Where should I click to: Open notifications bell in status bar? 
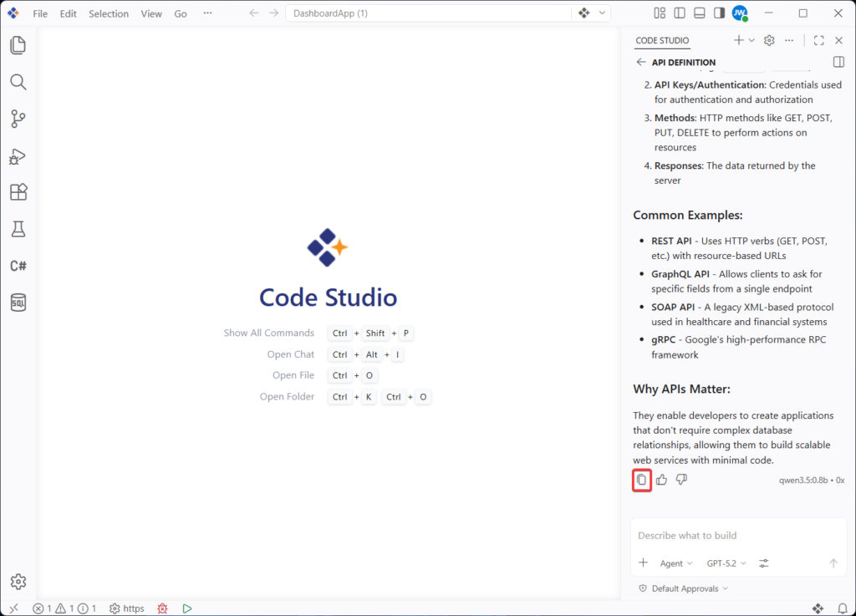tap(843, 608)
